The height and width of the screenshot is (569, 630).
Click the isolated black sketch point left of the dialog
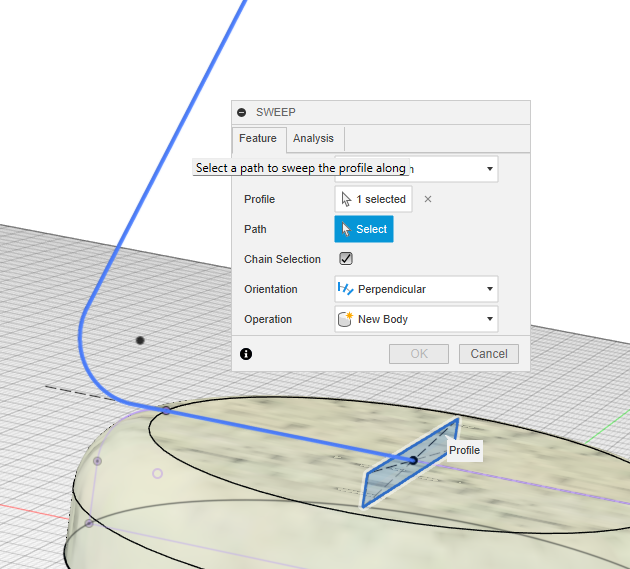[x=140, y=341]
